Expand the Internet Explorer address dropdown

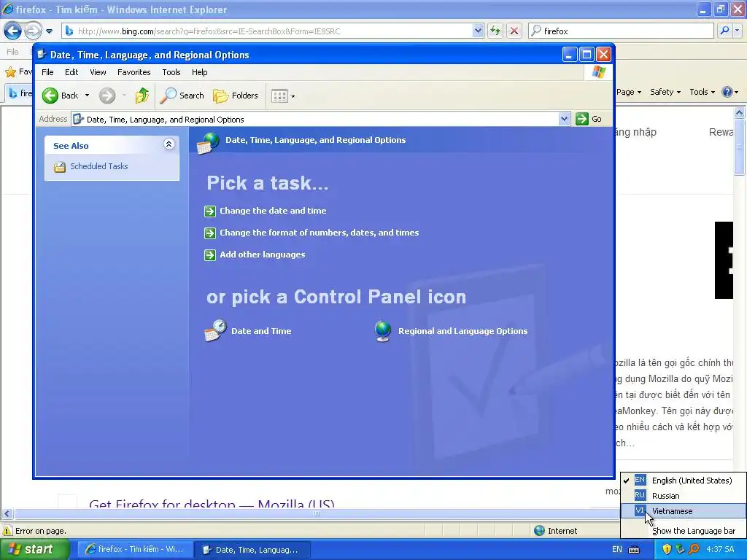(478, 31)
